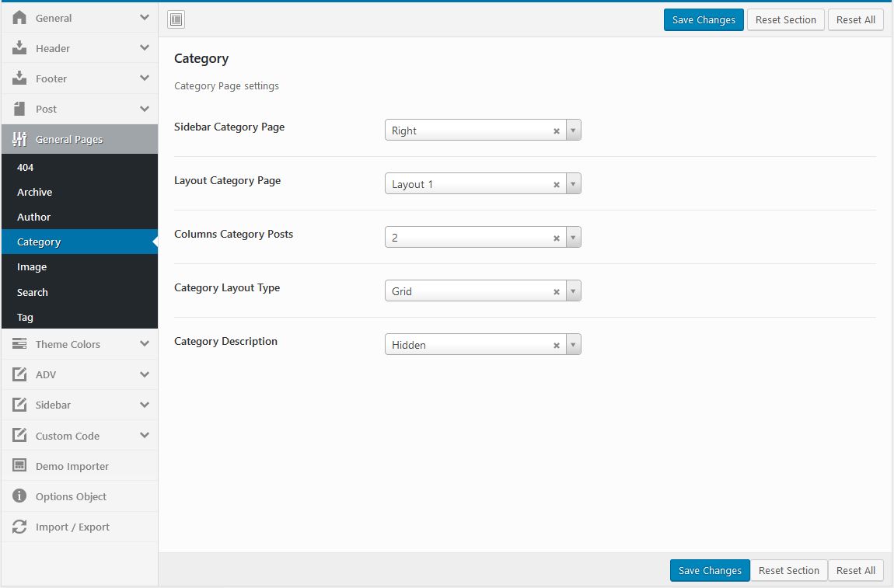Image resolution: width=894 pixels, height=588 pixels.
Task: Click the General home icon
Action: 20,17
